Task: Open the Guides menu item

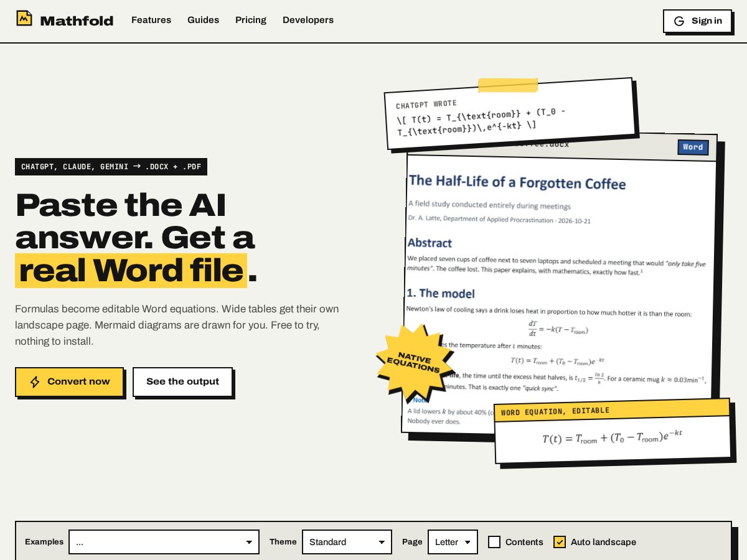Action: click(204, 20)
